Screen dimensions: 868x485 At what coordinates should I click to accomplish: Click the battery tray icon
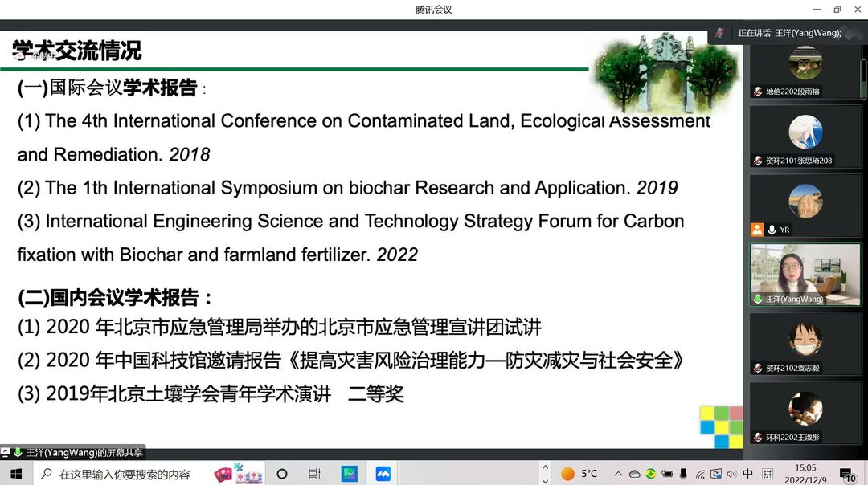[667, 474]
